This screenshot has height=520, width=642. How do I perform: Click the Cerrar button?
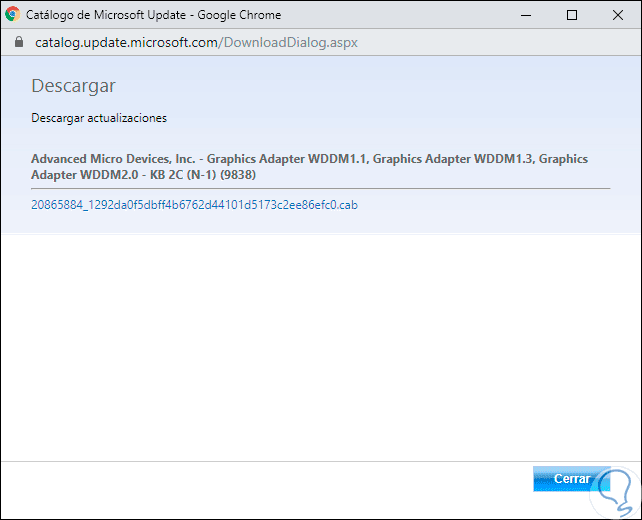tap(572, 479)
